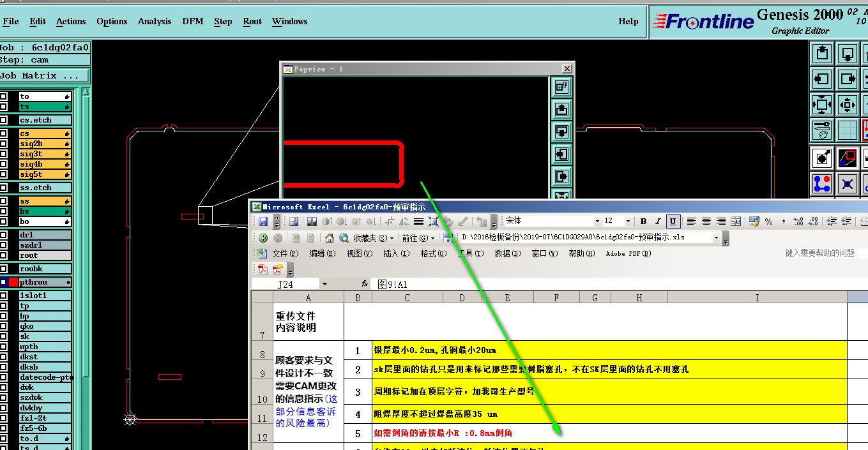The height and width of the screenshot is (450, 868).
Task: Click the four-way pan arrows icon
Action: pos(848,104)
